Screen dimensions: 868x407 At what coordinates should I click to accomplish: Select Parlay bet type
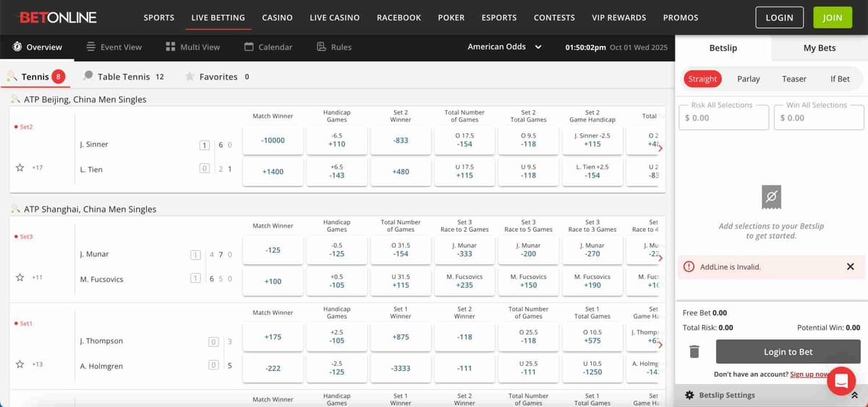point(749,79)
